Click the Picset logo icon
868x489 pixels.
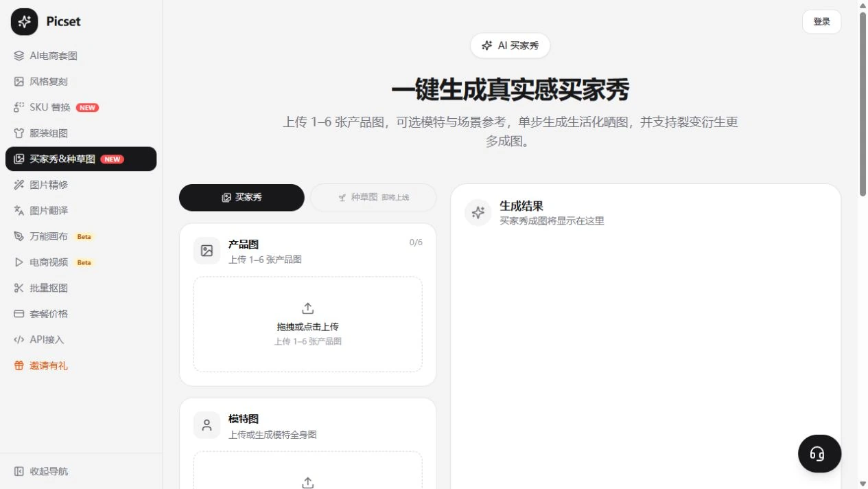tap(25, 22)
